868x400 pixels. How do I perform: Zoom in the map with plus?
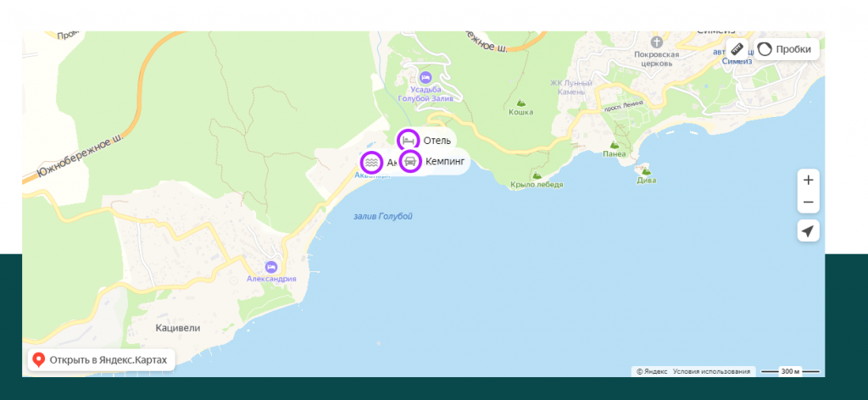808,181
